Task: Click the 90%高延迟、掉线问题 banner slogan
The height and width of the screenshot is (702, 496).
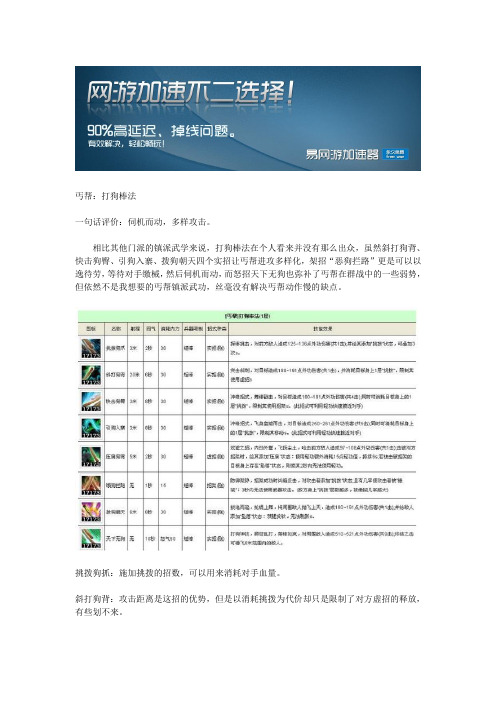Action: coord(161,131)
